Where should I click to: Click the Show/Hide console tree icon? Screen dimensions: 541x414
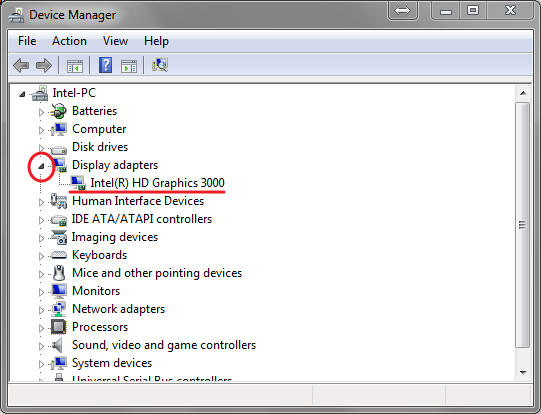pyautogui.click(x=75, y=66)
